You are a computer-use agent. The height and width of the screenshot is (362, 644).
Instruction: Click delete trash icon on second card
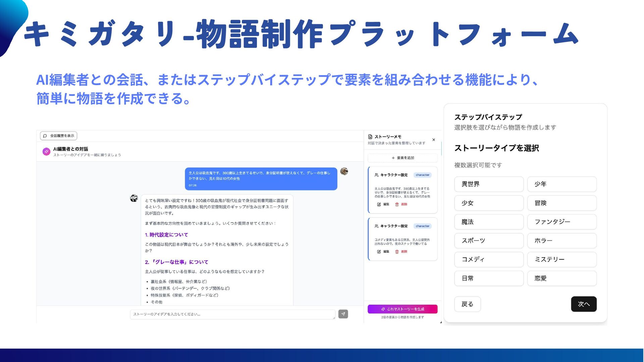coord(397,252)
